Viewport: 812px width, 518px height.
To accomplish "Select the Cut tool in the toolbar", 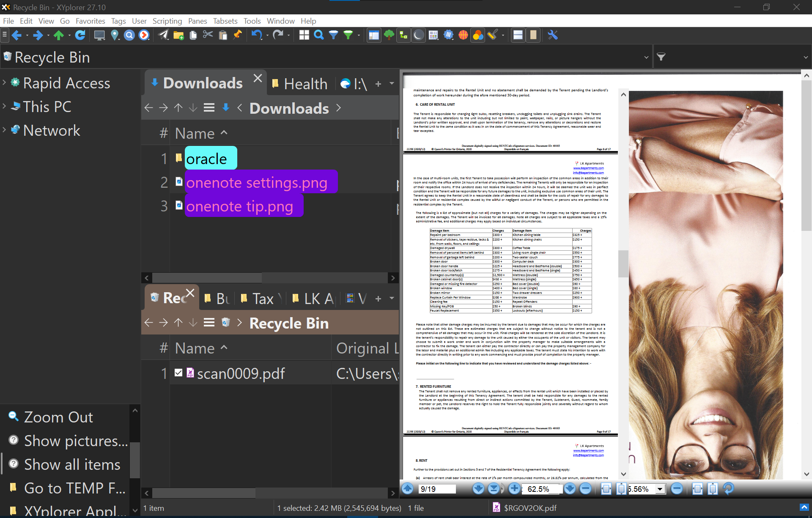I will (208, 35).
